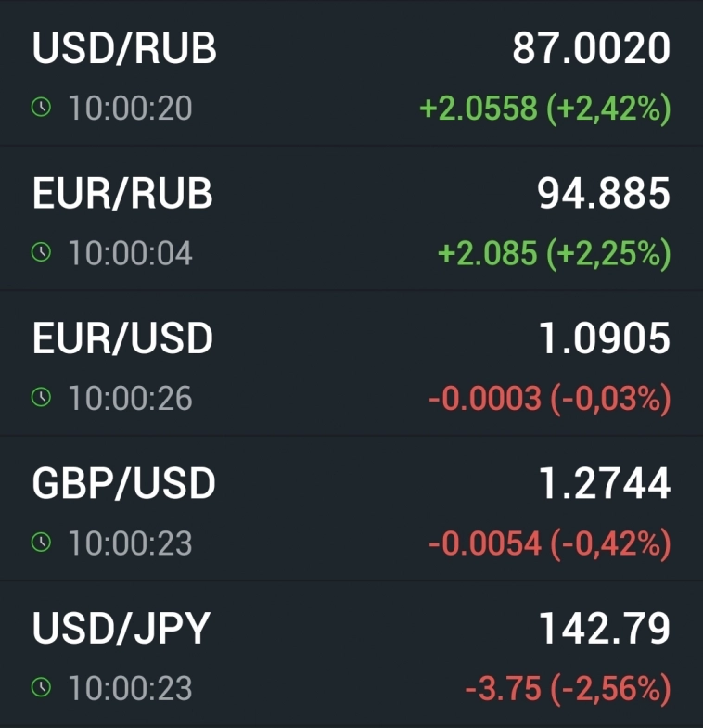Click the green +2.0558 (+2,42%) change
Image resolution: width=703 pixels, height=728 pixels.
[x=544, y=109]
